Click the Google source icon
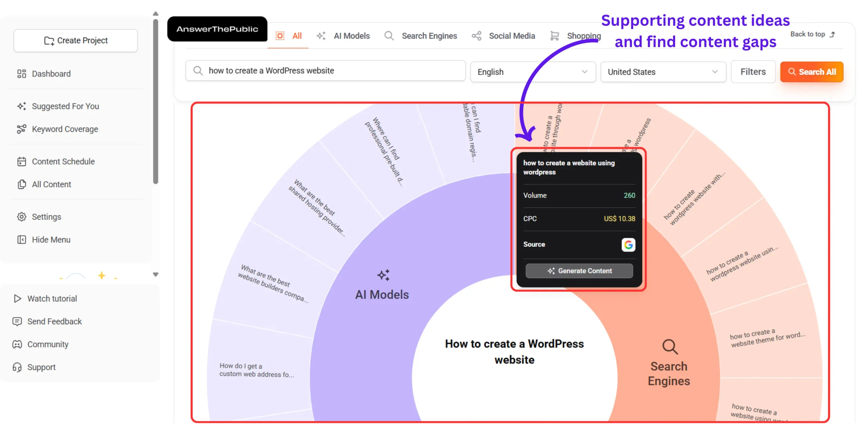Viewport: 868px width, 434px height. [628, 244]
